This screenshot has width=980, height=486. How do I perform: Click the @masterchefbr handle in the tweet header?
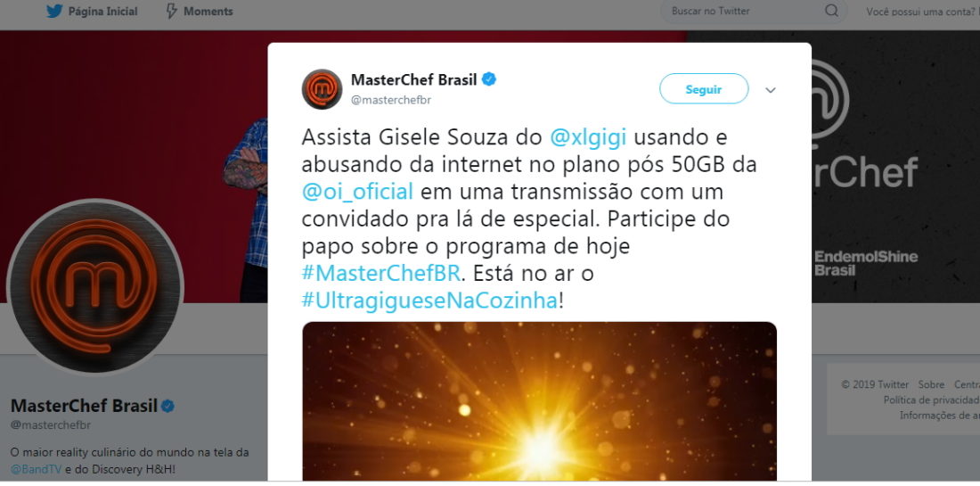pyautogui.click(x=390, y=100)
